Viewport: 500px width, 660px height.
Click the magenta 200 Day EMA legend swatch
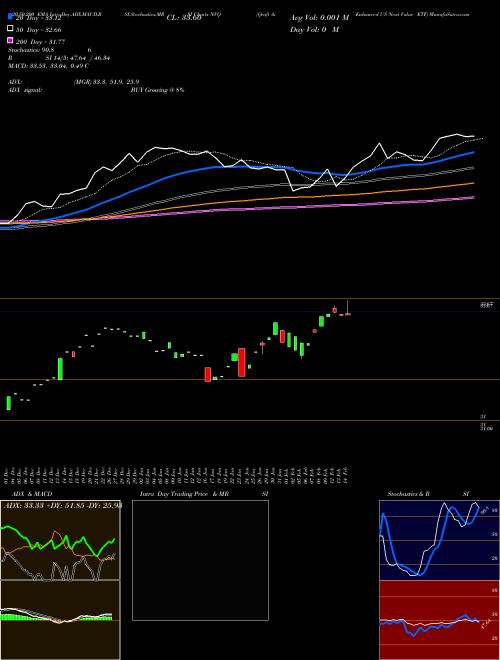(10, 40)
